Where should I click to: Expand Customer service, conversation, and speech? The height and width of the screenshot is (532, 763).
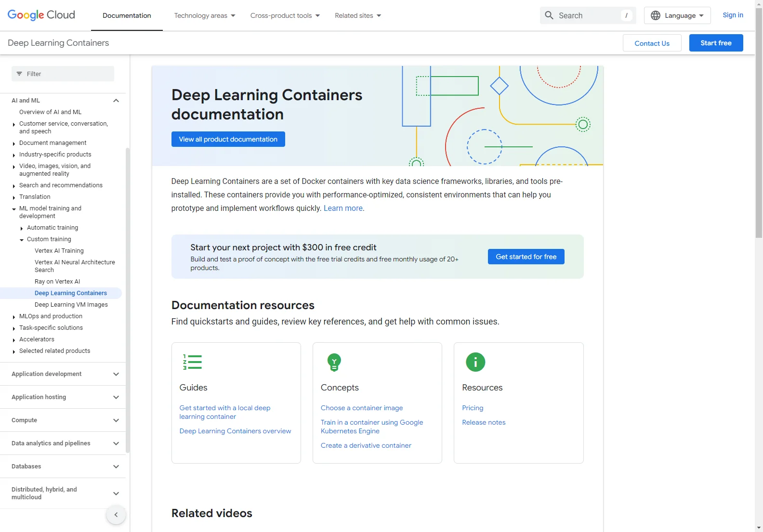tap(14, 124)
